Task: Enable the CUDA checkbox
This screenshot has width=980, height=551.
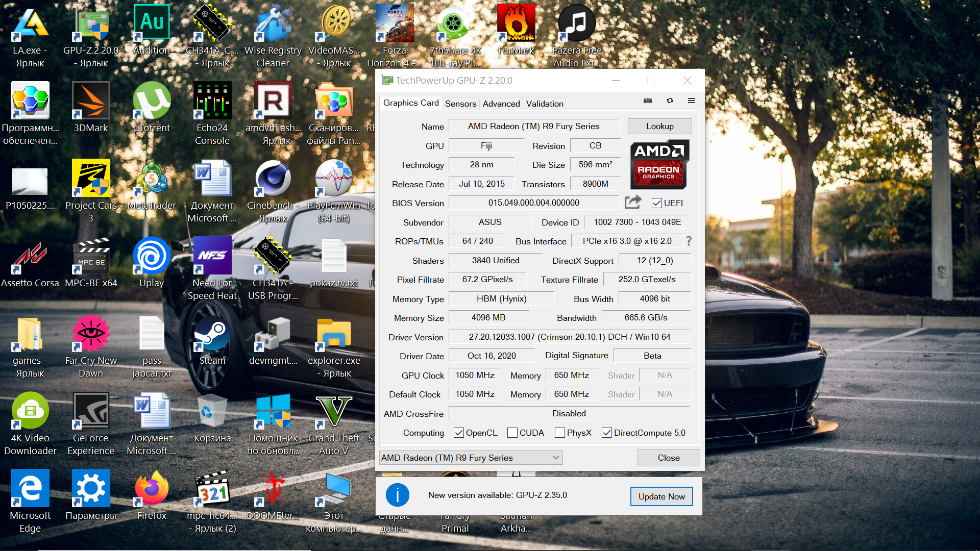Action: pos(512,433)
